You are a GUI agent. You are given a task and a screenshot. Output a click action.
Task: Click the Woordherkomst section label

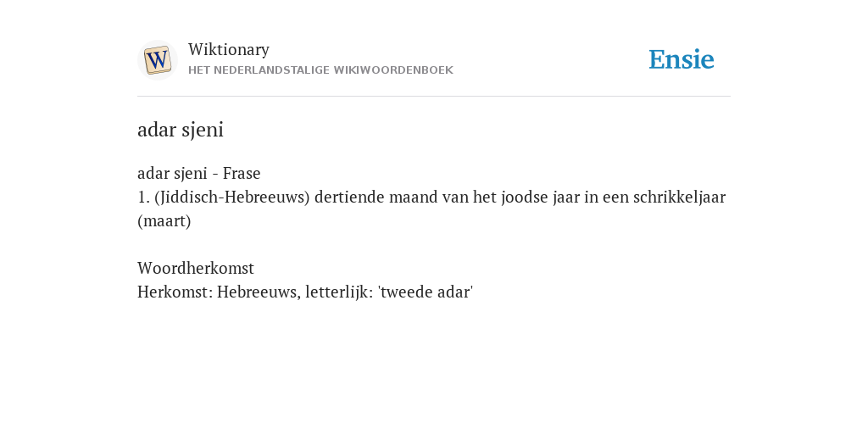196,268
